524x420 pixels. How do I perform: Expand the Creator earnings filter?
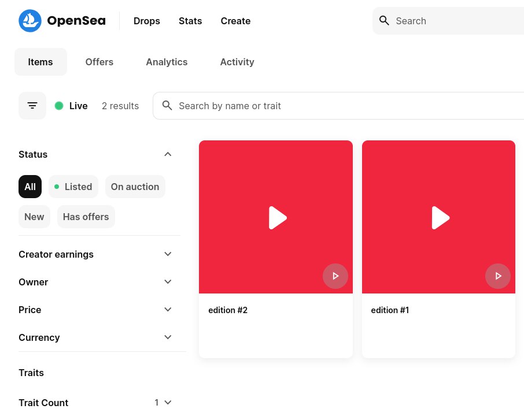(x=168, y=254)
